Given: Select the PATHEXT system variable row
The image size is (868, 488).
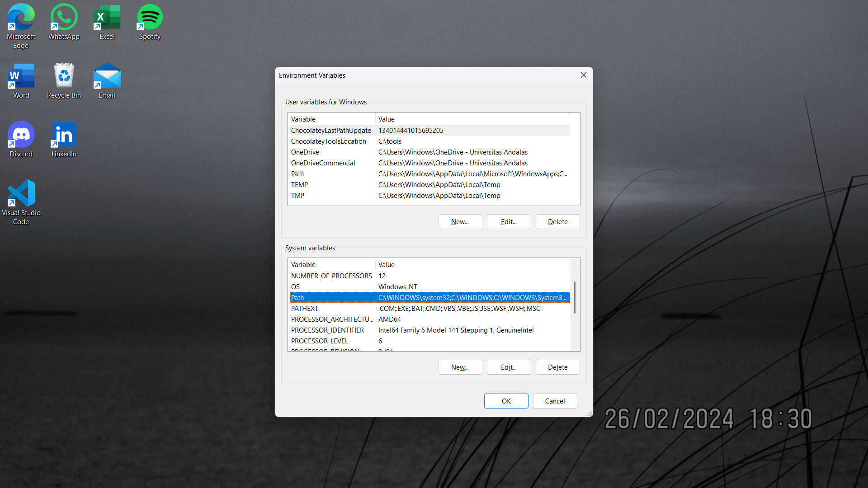Looking at the screenshot, I should (429, 309).
